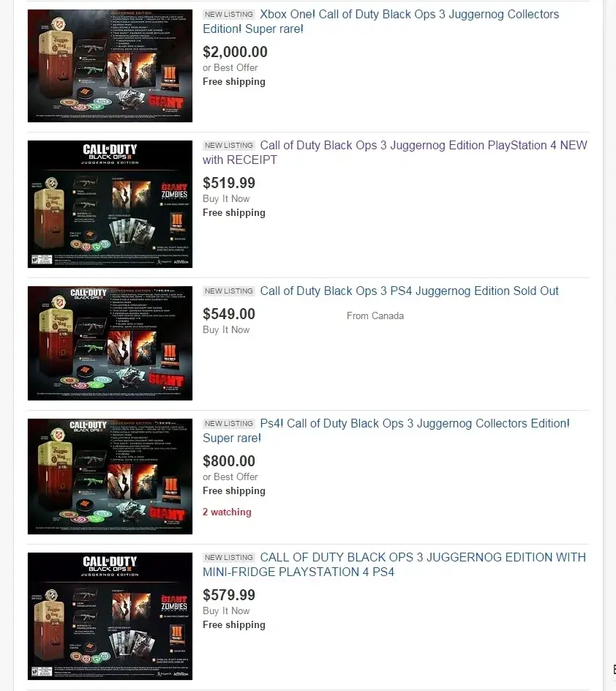This screenshot has width=616, height=691.
Task: Click the thumbnail of the $2,000.00 listing
Action: tap(110, 66)
